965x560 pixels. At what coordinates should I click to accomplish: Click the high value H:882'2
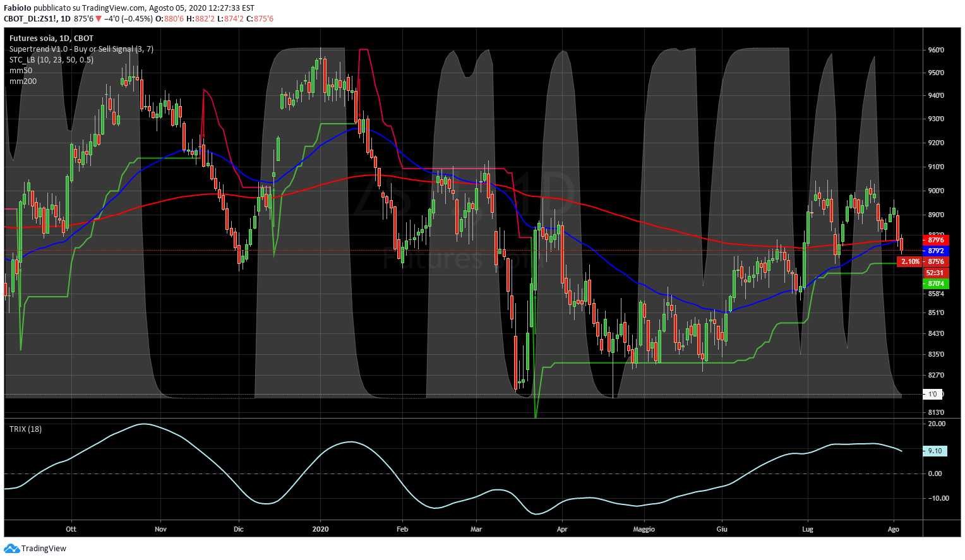tap(200, 19)
